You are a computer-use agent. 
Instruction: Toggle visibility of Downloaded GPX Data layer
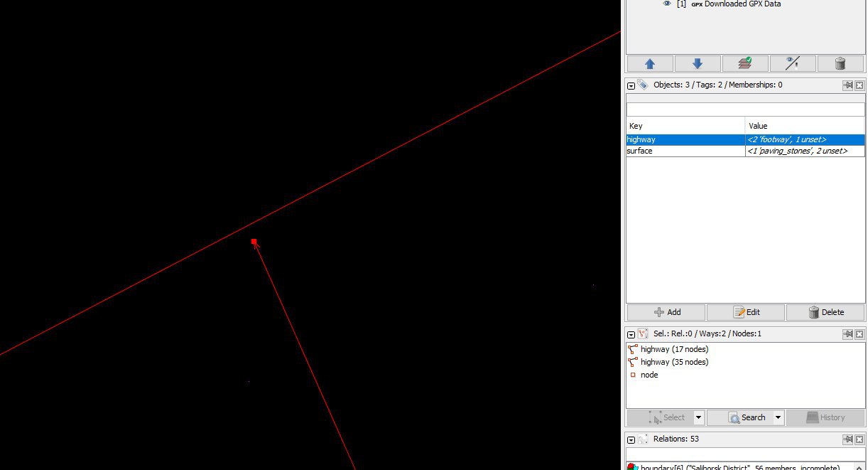667,4
